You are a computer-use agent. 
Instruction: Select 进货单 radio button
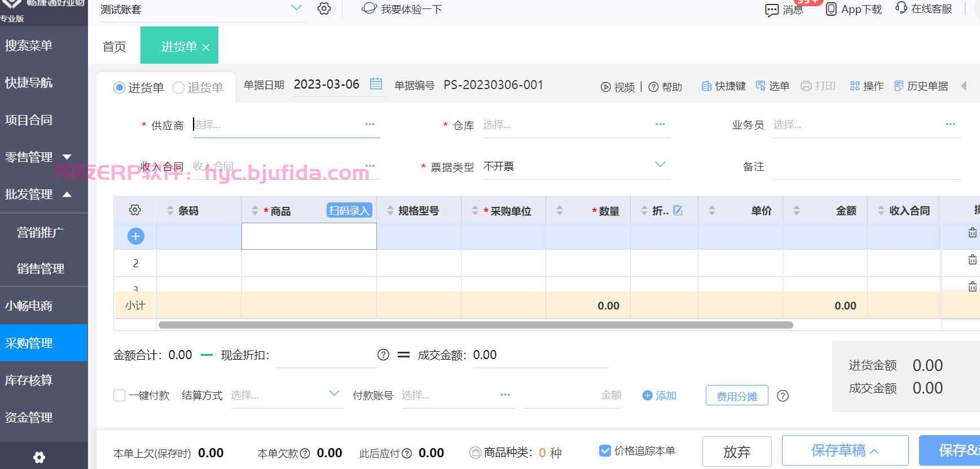click(119, 87)
